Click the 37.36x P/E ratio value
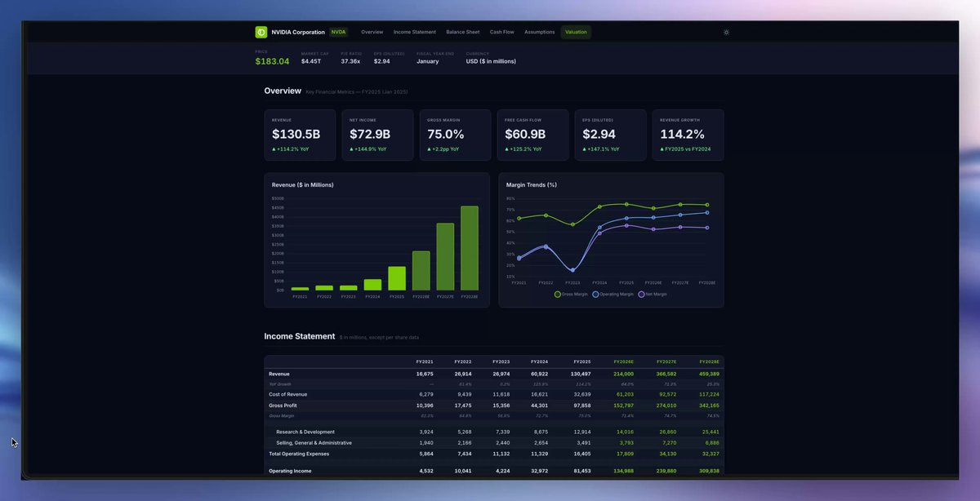The width and height of the screenshot is (980, 501). [x=350, y=61]
